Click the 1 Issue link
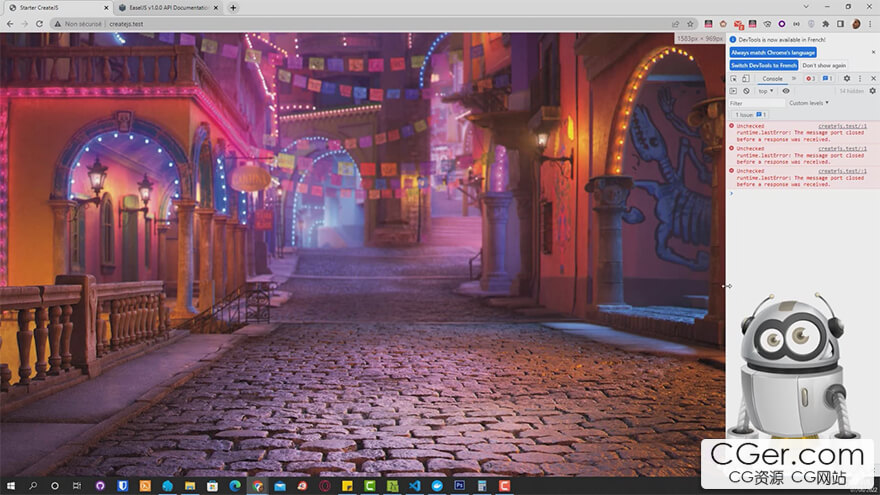The width and height of the screenshot is (880, 495). [750, 114]
